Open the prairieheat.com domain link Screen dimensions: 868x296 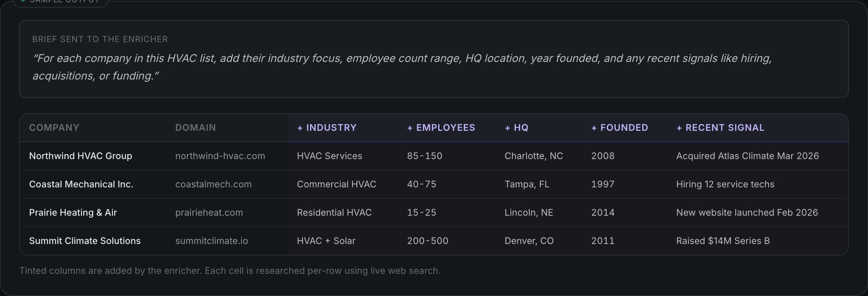point(209,213)
